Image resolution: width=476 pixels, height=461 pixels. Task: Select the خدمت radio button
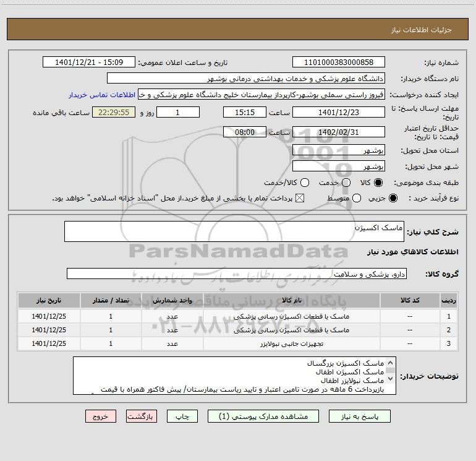click(x=346, y=183)
